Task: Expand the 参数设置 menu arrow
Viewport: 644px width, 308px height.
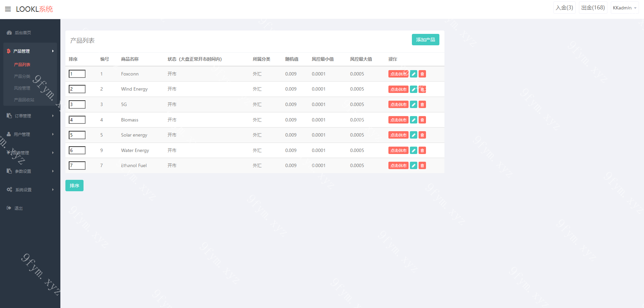Action: 53,171
